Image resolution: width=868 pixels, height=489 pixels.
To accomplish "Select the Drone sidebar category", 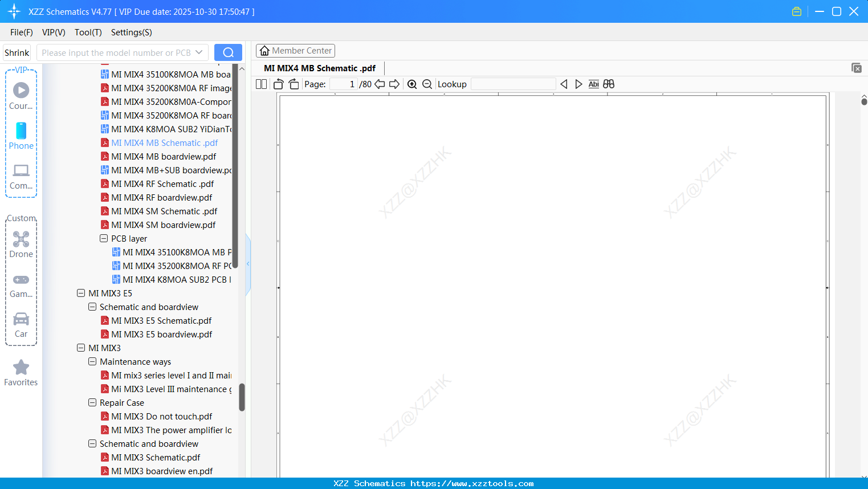I will 21,244.
